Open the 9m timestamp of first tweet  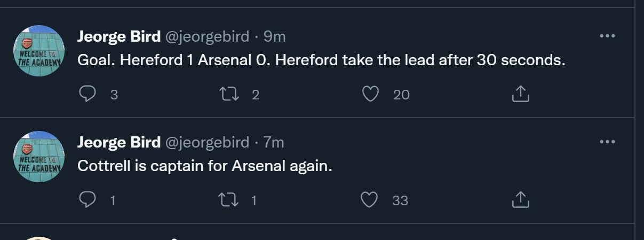(275, 36)
